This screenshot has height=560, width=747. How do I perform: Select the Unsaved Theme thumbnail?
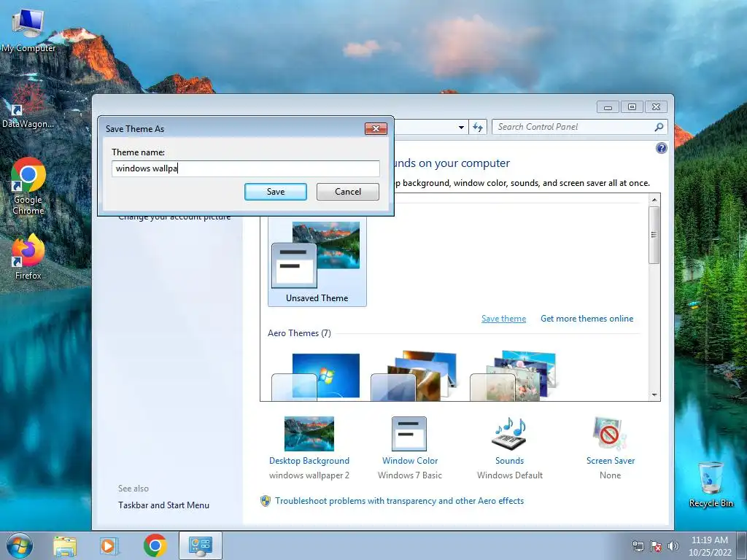tap(317, 262)
